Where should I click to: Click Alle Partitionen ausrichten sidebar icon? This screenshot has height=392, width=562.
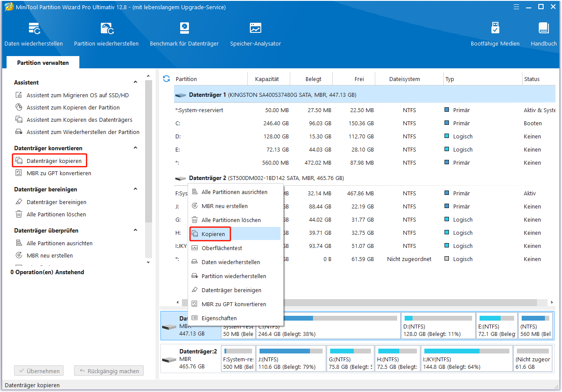pos(19,243)
